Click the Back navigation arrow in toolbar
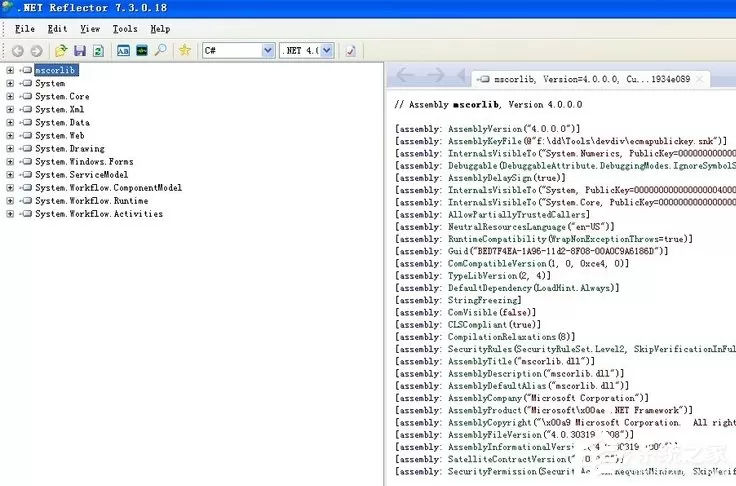Viewport: 736px width, 486px height. (x=17, y=51)
